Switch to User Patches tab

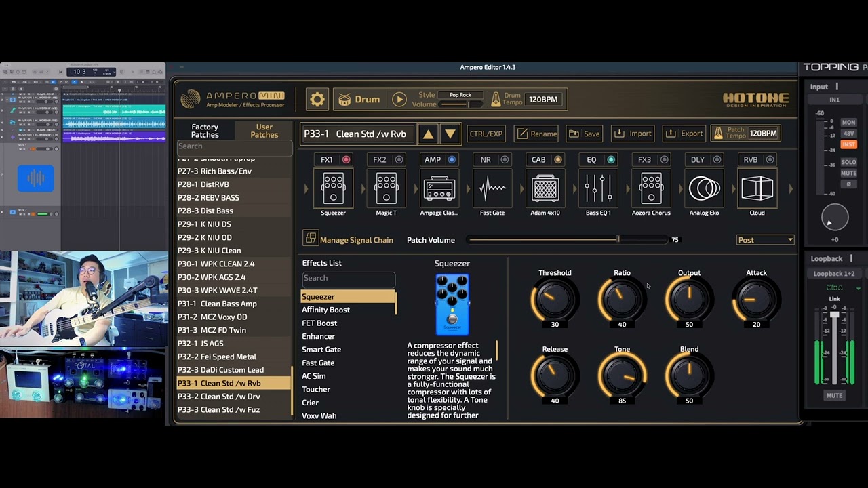pyautogui.click(x=264, y=131)
